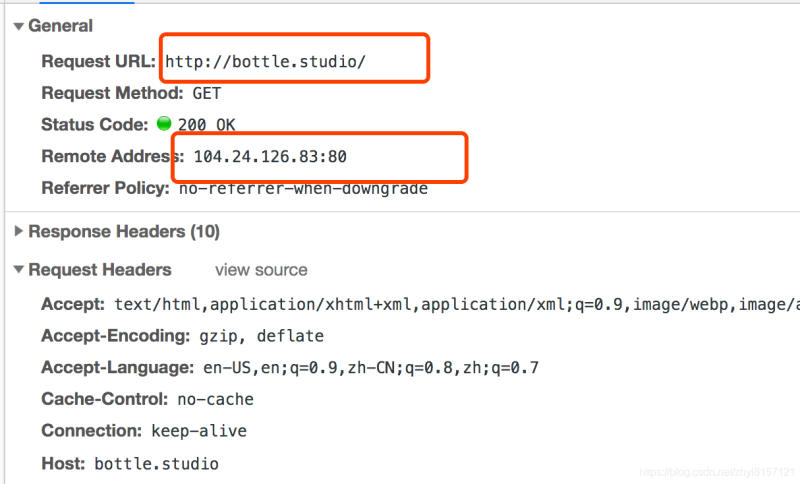
Task: Click the green status code indicator
Action: [164, 123]
